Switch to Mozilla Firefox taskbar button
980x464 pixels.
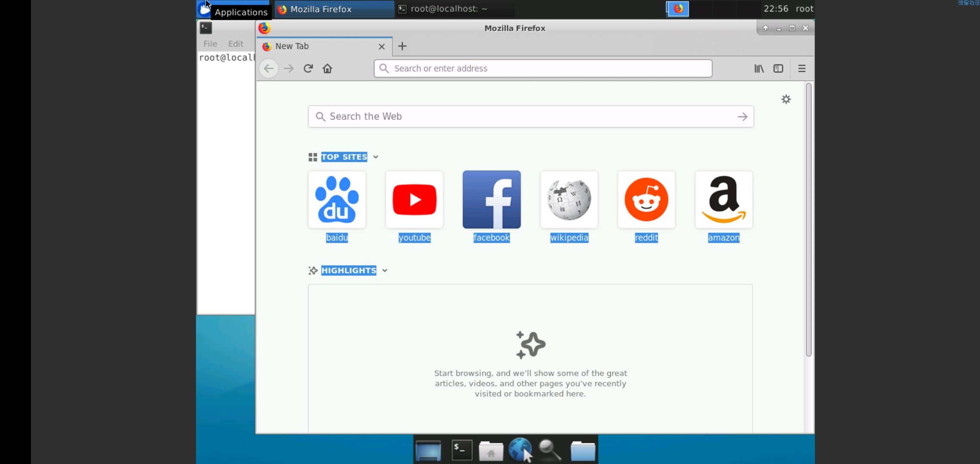click(334, 9)
